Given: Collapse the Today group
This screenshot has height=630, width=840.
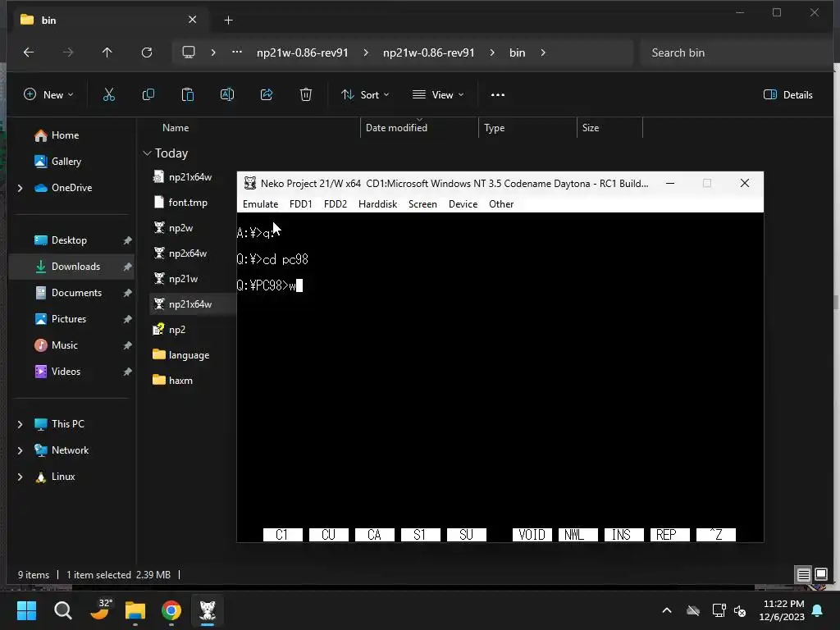Looking at the screenshot, I should pos(148,153).
